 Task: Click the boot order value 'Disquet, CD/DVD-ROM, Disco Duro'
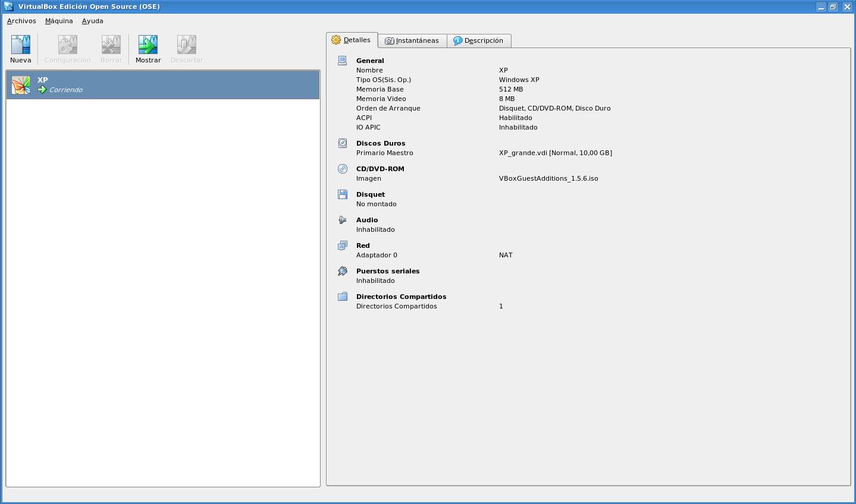(555, 108)
